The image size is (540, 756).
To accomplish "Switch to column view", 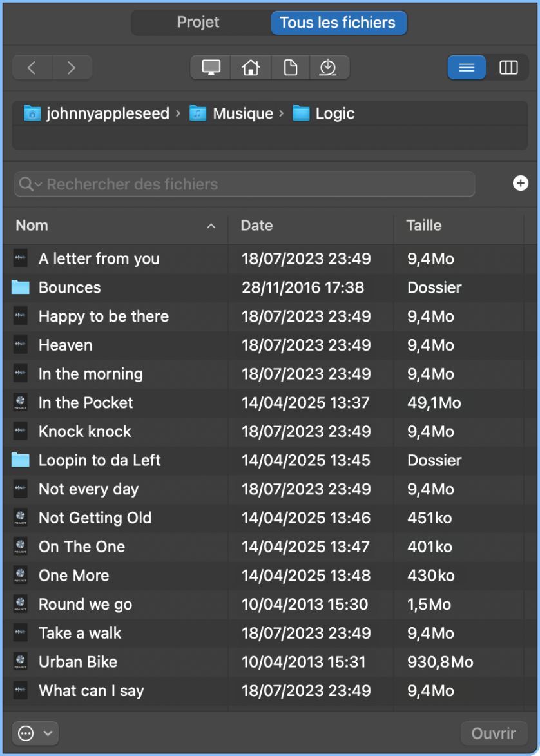I will pos(508,68).
